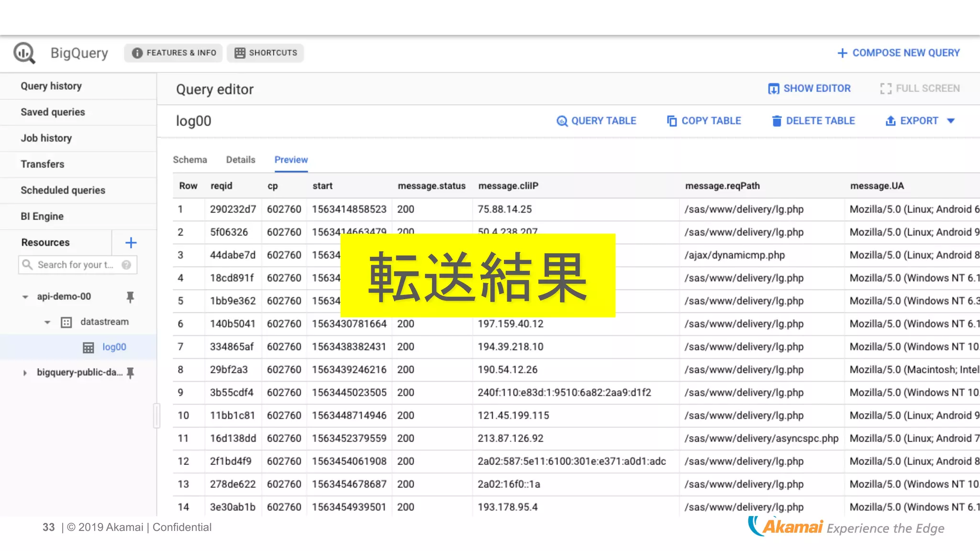Open Features & Info
980x551 pixels.
pos(174,53)
